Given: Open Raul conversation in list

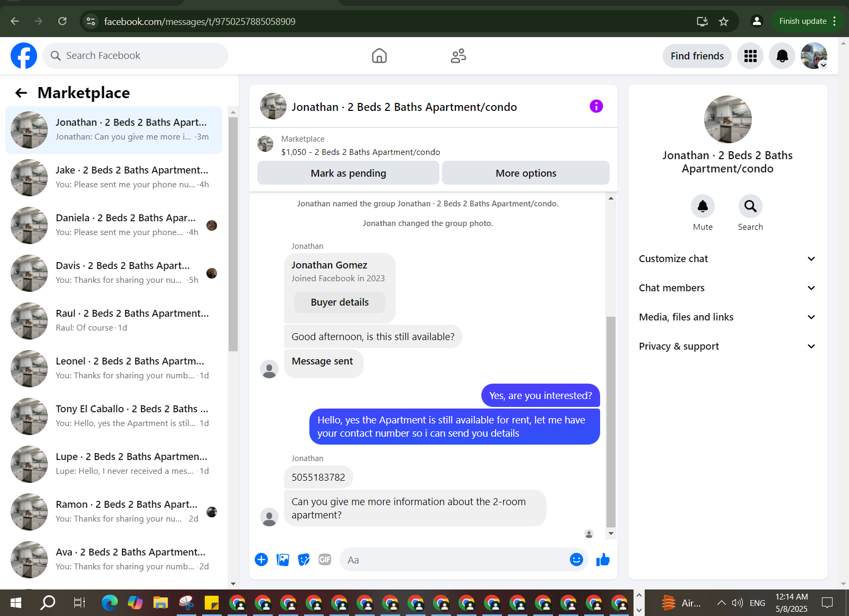Looking at the screenshot, I should click(x=114, y=321).
